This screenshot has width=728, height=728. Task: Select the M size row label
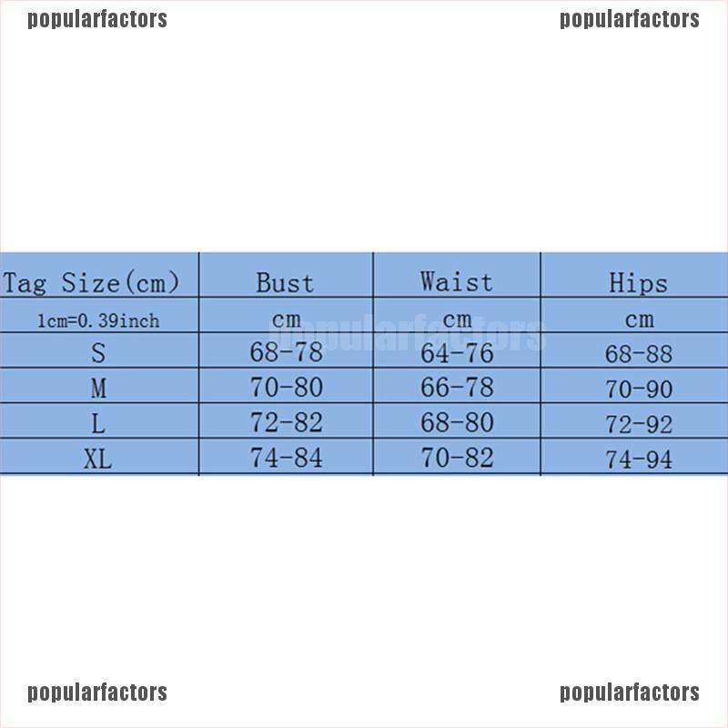(x=98, y=389)
